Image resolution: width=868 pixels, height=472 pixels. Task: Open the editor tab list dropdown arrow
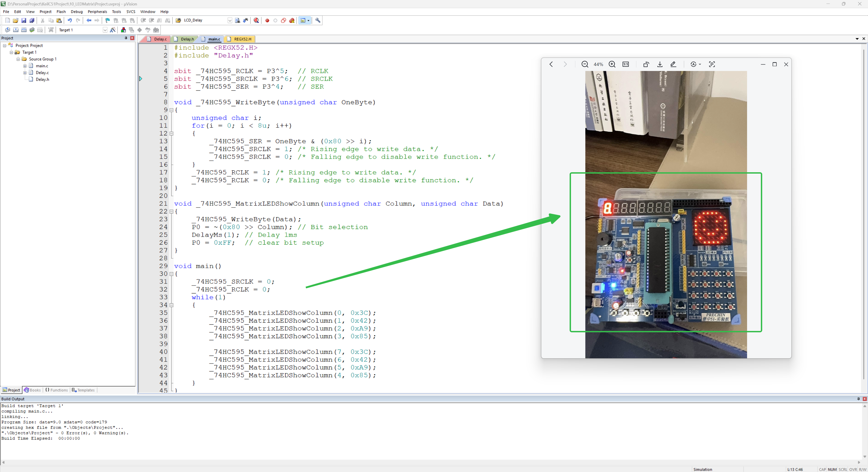click(857, 39)
